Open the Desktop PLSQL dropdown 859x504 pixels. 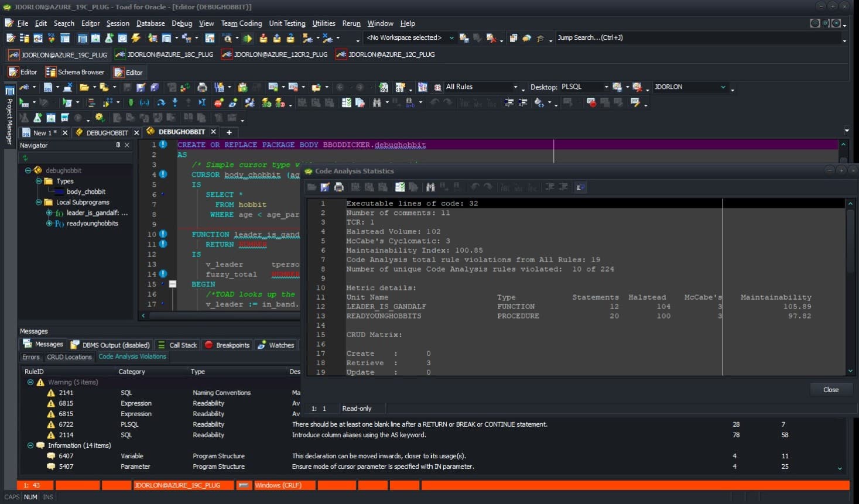click(606, 87)
